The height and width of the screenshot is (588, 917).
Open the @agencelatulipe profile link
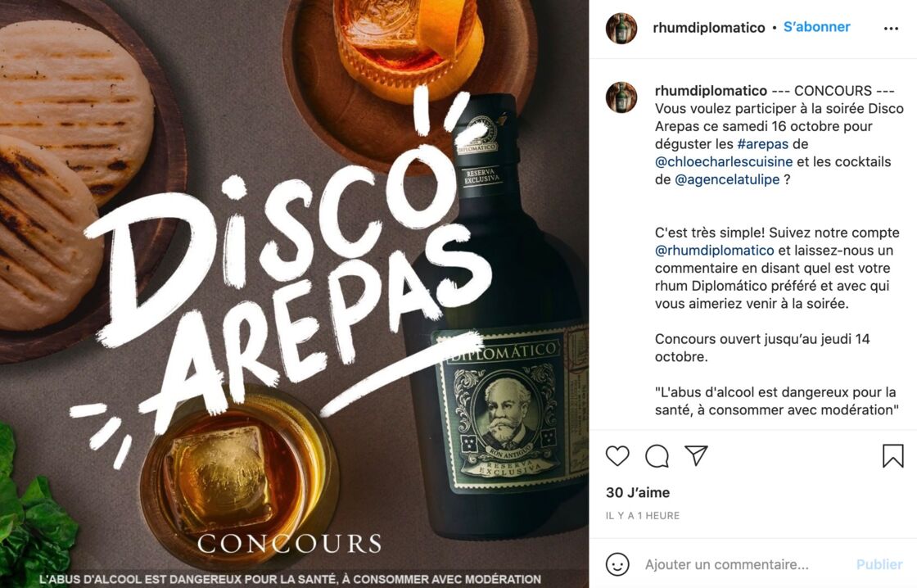tap(727, 179)
